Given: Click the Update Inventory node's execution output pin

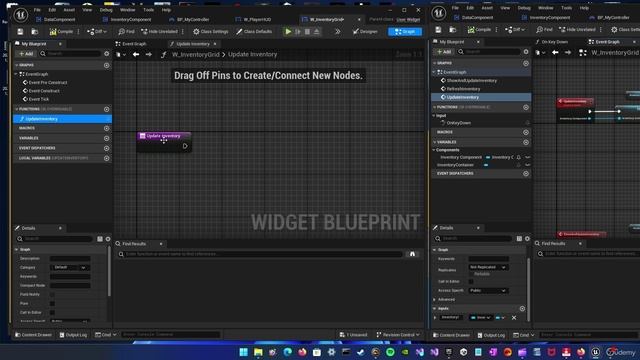Looking at the screenshot, I should click(x=185, y=146).
